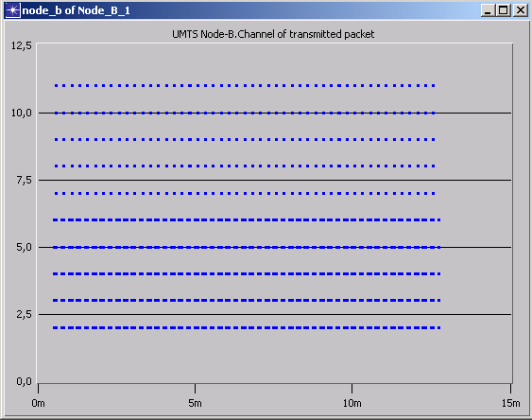Click the x-axis label 10m
The width and height of the screenshot is (532, 420).
coord(352,403)
